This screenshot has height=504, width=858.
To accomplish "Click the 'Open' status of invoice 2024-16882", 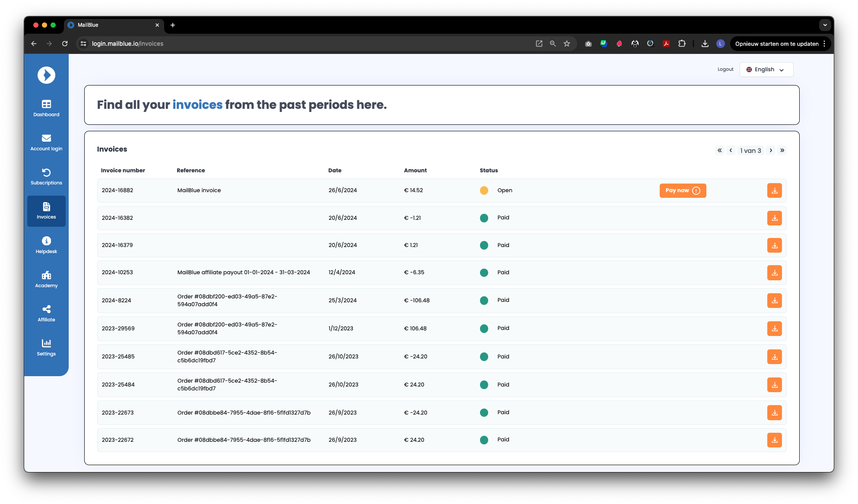I will point(505,190).
